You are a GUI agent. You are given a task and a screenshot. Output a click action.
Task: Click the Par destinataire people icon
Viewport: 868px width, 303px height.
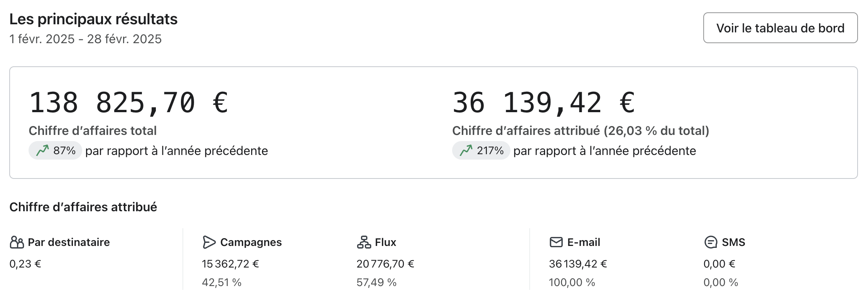(17, 242)
